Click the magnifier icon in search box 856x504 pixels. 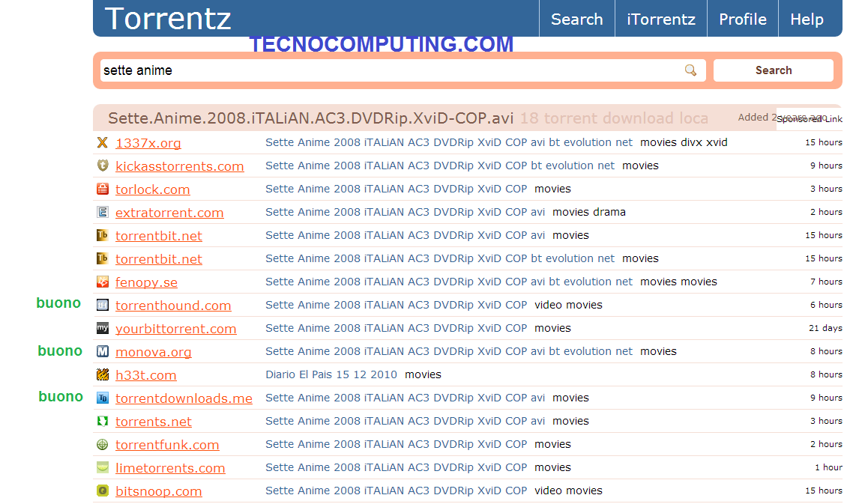(x=690, y=70)
